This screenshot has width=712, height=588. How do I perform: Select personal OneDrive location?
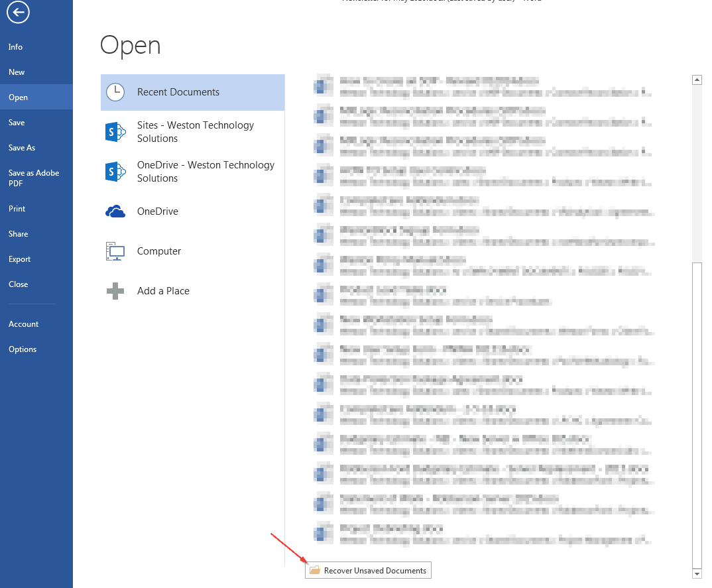pyautogui.click(x=192, y=211)
